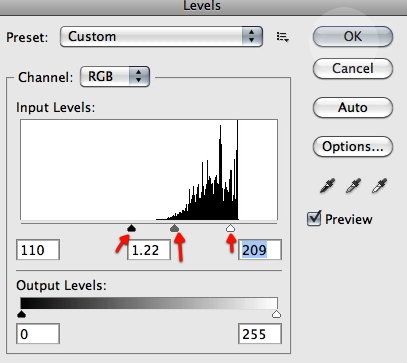The height and width of the screenshot is (363, 407).
Task: Click the white output levels slider handle
Action: click(x=276, y=314)
